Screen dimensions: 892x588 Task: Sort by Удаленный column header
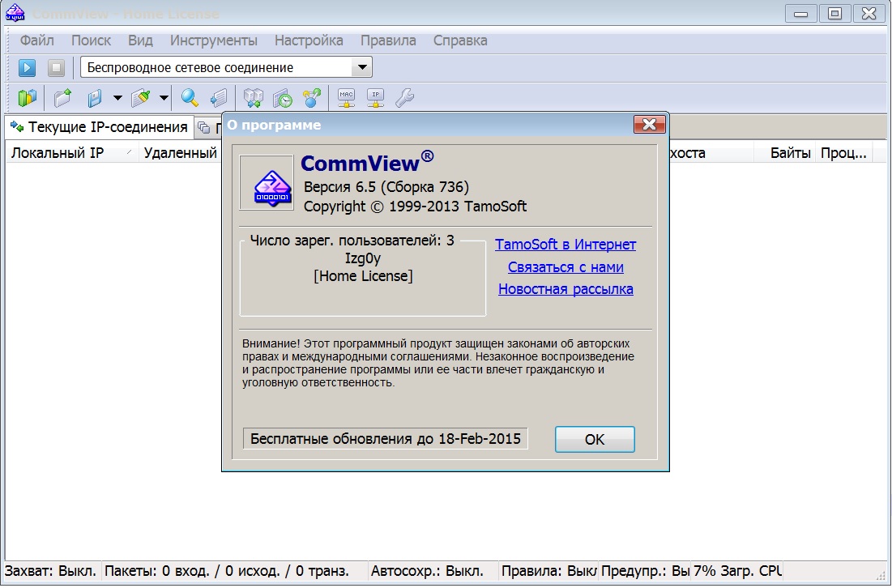181,153
